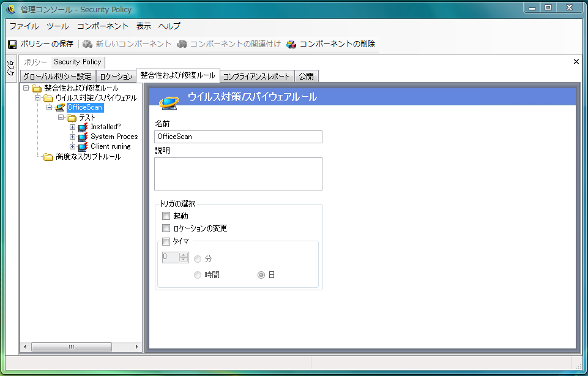This screenshot has height=376, width=588.
Task: Select the 時間 radio button
Action: pyautogui.click(x=198, y=275)
